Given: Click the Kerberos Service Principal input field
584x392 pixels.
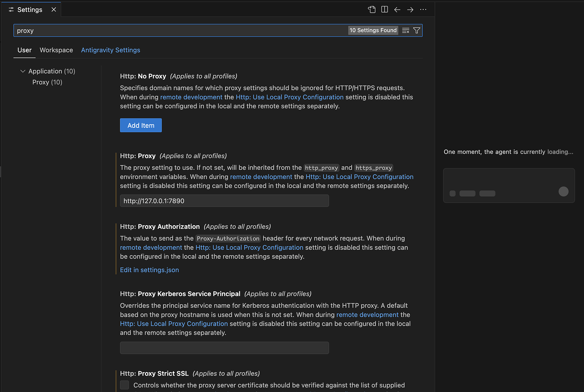Looking at the screenshot, I should [224, 348].
